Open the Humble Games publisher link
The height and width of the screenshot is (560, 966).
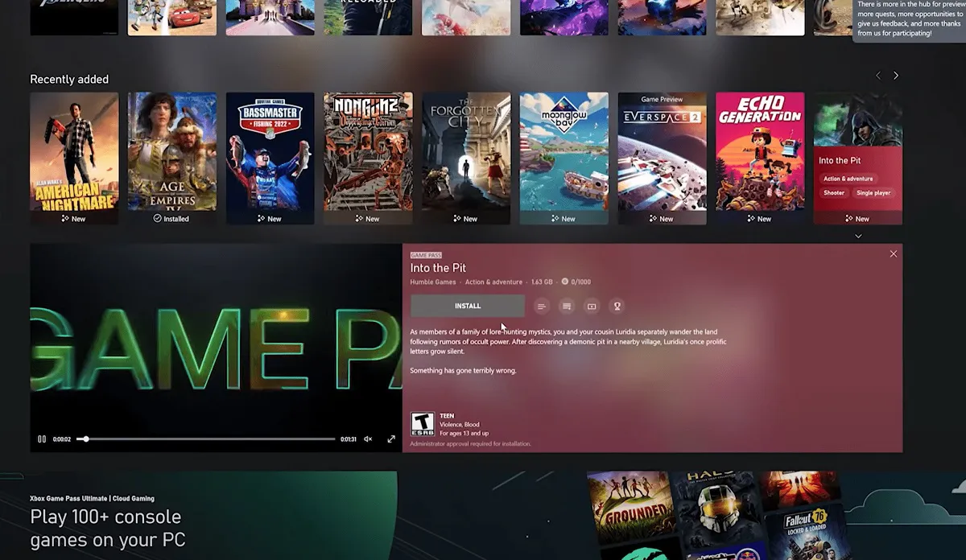click(x=434, y=282)
